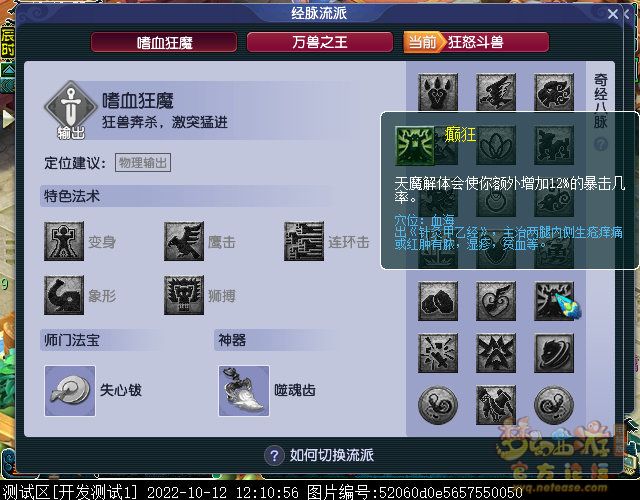The width and height of the screenshot is (640, 500).
Task: Open the 失心钹 cymbal treasure icon
Action: (x=70, y=391)
